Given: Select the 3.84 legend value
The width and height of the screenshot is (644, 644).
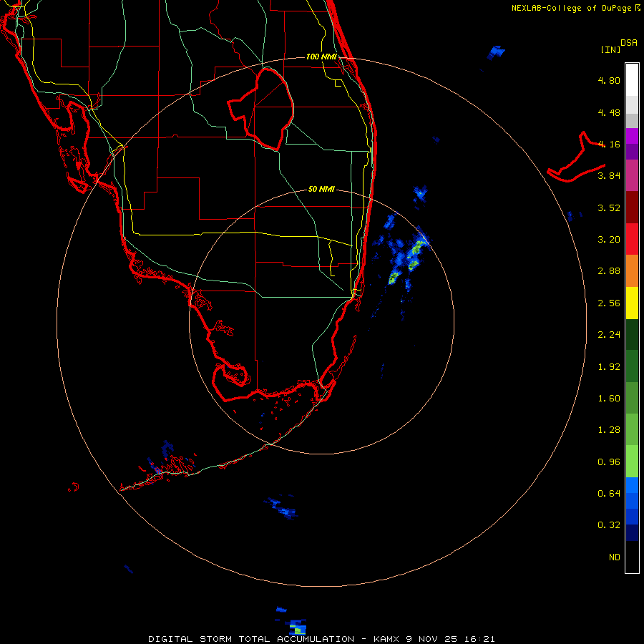Looking at the screenshot, I should point(609,176).
